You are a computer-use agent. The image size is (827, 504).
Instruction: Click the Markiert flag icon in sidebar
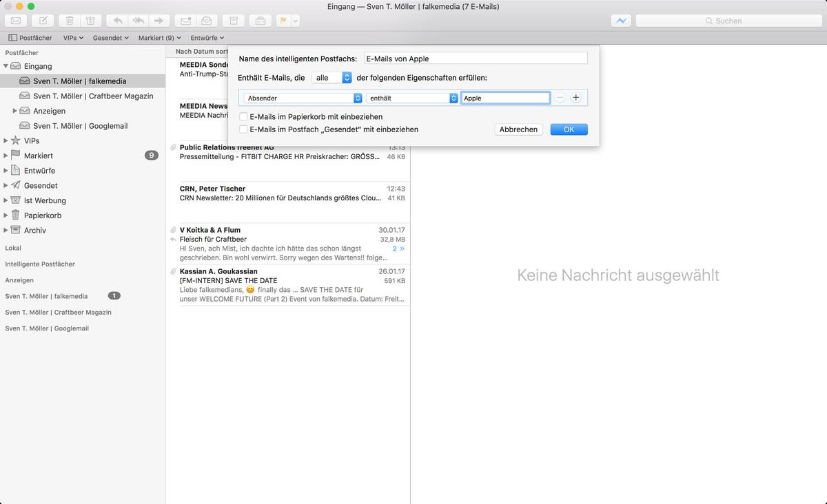point(16,156)
